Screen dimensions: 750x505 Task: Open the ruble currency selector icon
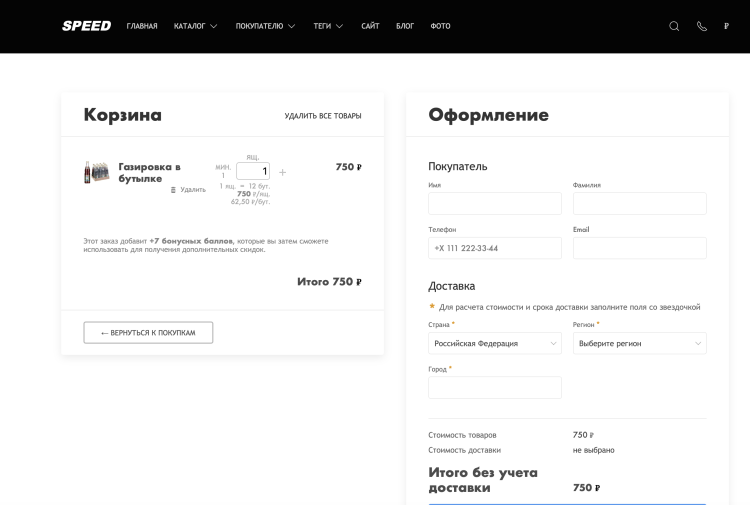[726, 26]
